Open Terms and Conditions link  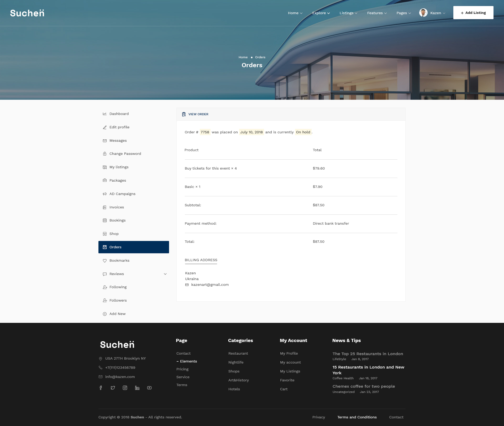[357, 417]
